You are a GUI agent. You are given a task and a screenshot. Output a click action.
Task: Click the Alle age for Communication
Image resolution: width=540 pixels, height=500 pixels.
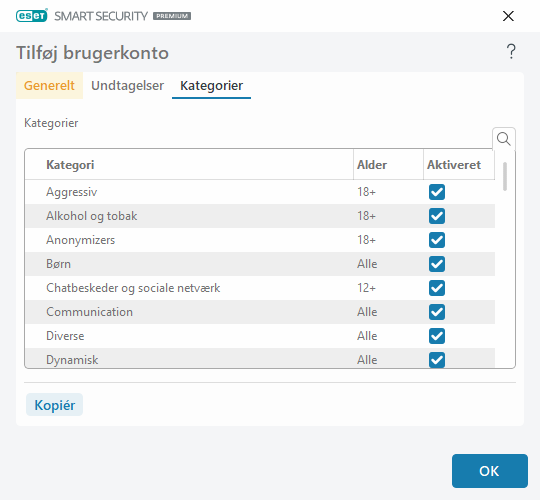[367, 312]
